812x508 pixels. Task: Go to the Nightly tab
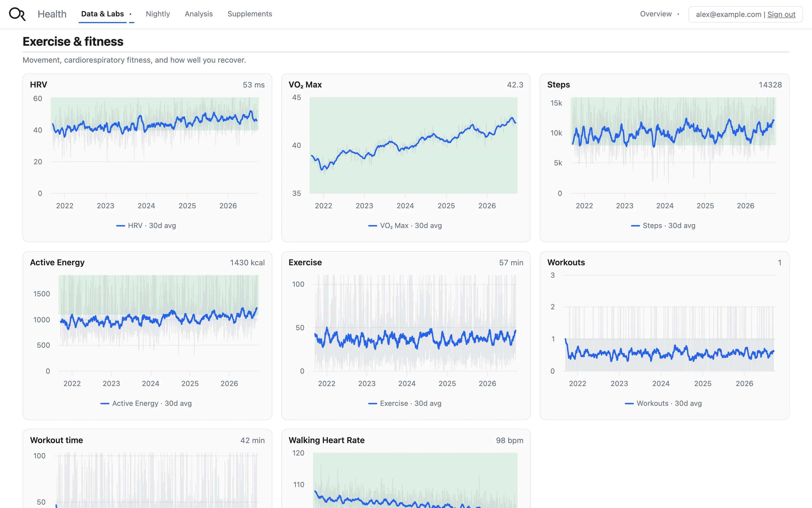(x=158, y=14)
